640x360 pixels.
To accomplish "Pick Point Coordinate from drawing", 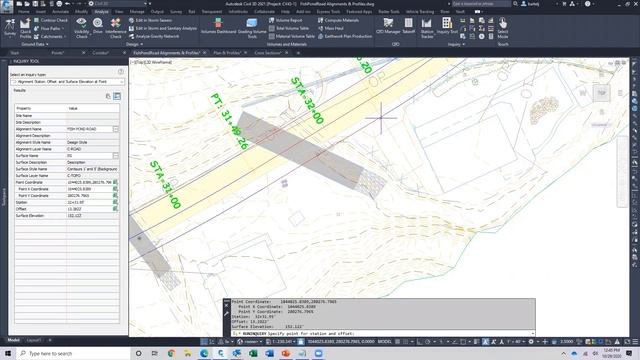I will [x=116, y=182].
